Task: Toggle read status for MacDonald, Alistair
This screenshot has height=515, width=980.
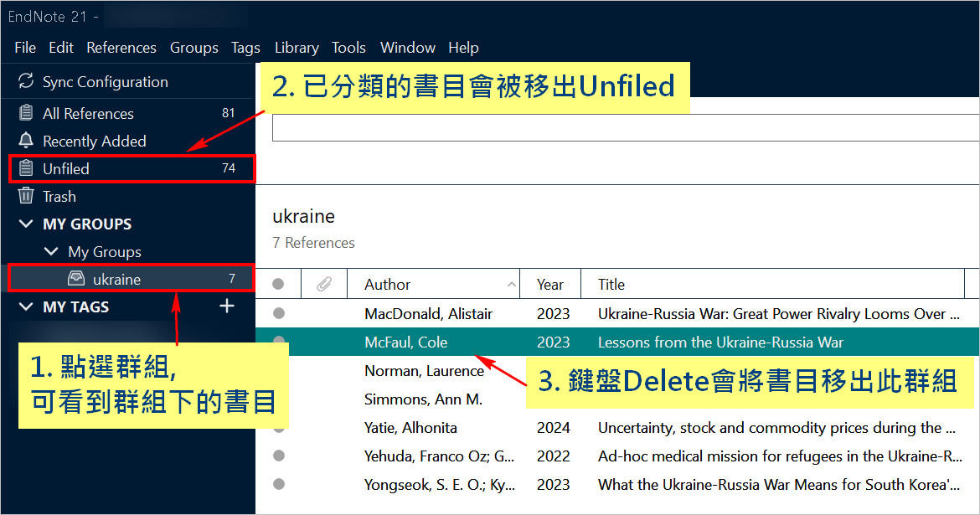Action: (279, 313)
